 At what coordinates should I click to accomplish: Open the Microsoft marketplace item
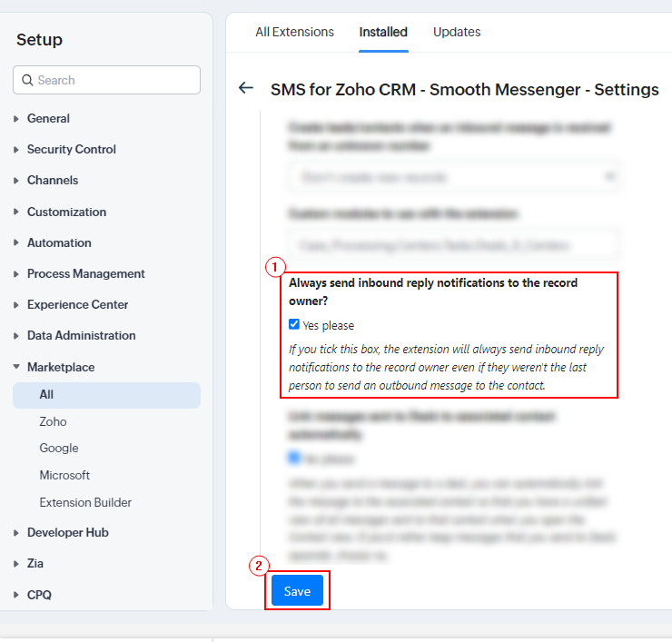[64, 475]
